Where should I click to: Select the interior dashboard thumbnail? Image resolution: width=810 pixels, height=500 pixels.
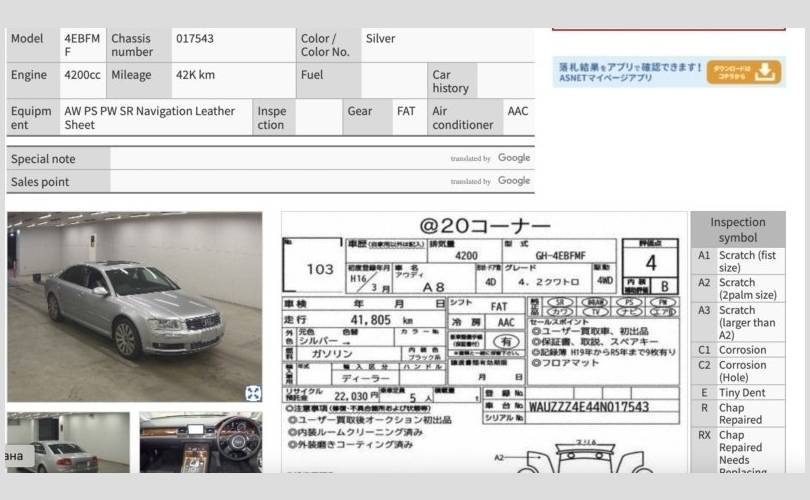point(201,442)
